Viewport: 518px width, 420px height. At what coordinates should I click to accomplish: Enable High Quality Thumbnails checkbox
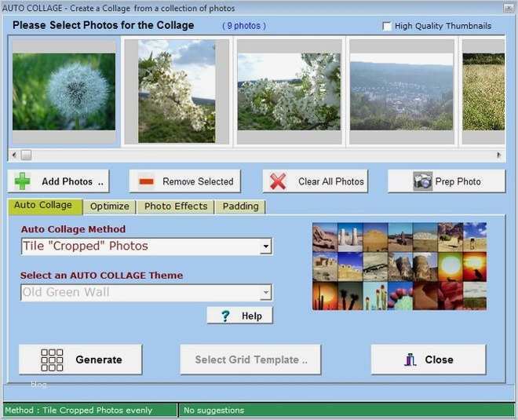[x=386, y=26]
